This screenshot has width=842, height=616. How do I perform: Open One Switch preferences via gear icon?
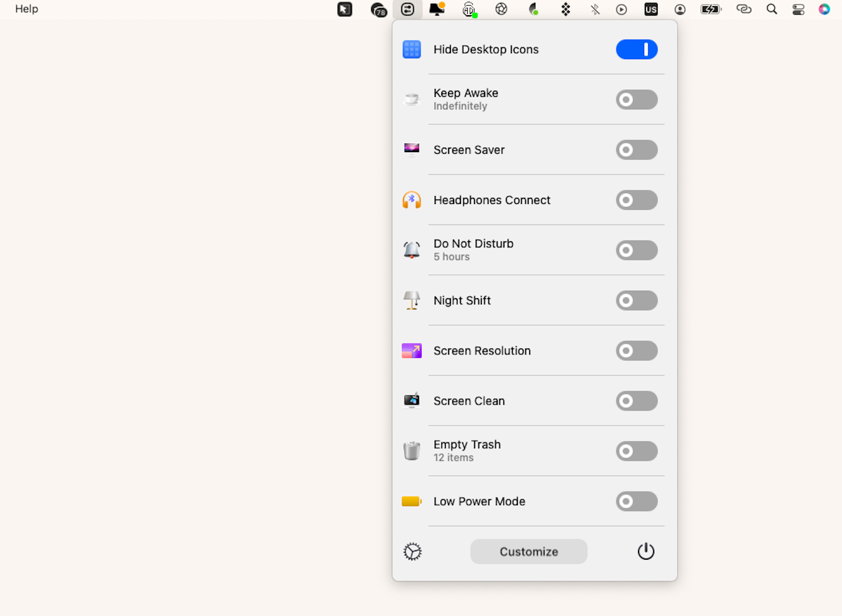pos(412,551)
